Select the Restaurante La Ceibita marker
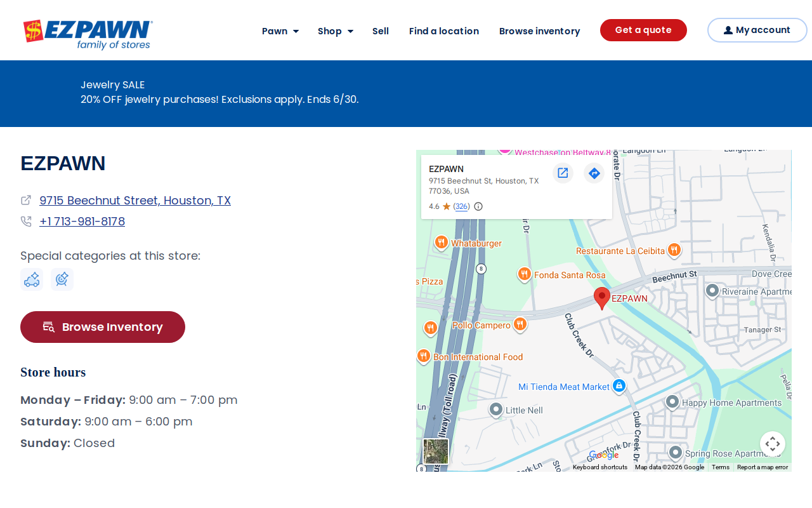Screen dimensions: 812x508 coord(674,251)
